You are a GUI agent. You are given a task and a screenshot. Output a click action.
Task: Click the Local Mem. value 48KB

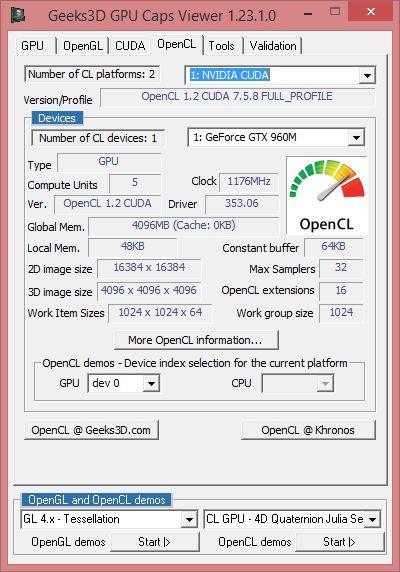coord(133,247)
